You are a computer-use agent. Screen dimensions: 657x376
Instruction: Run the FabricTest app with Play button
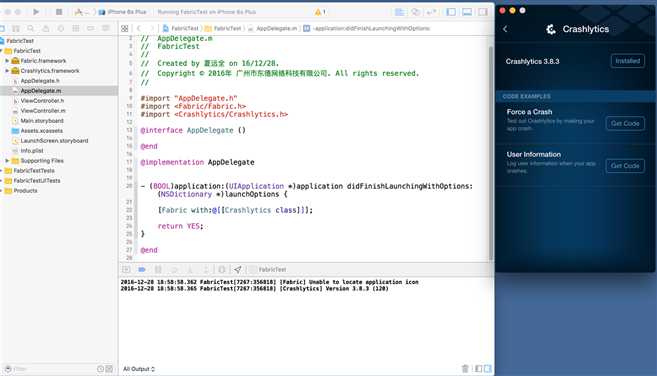tap(36, 12)
